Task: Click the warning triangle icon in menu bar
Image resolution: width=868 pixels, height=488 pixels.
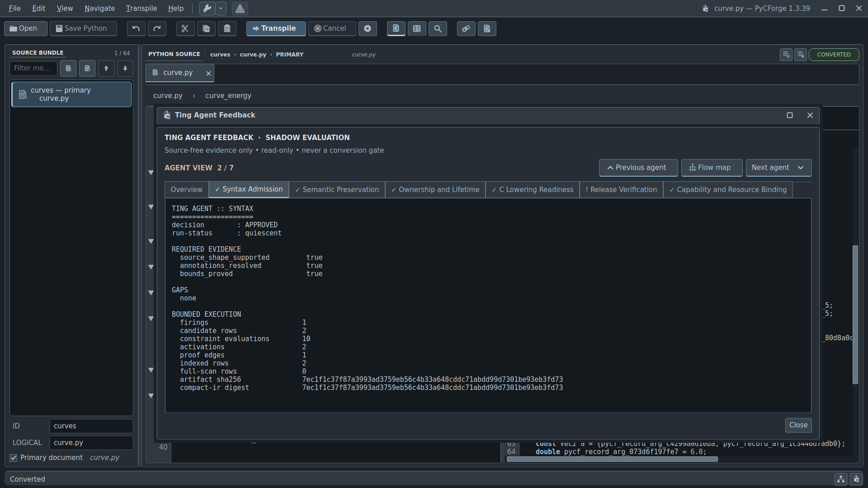Action: [x=240, y=8]
